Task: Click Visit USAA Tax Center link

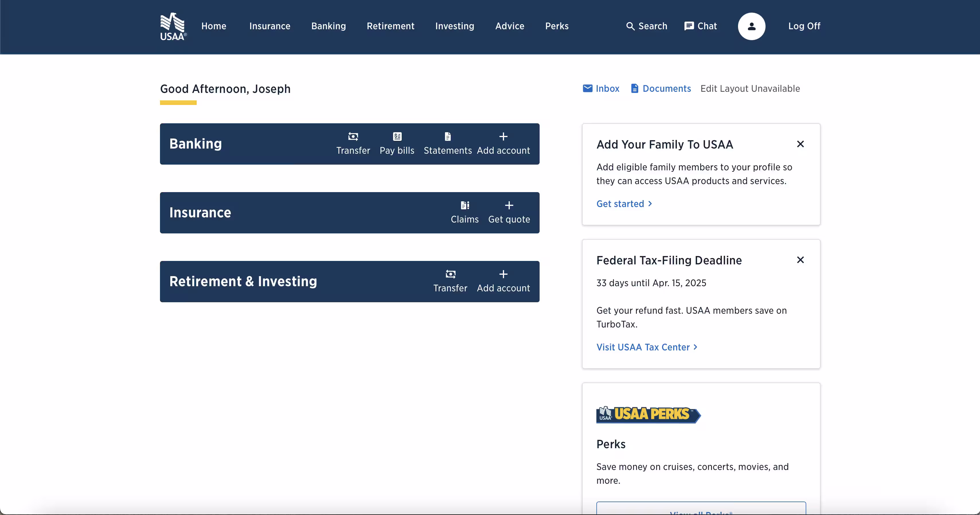Action: tap(647, 347)
